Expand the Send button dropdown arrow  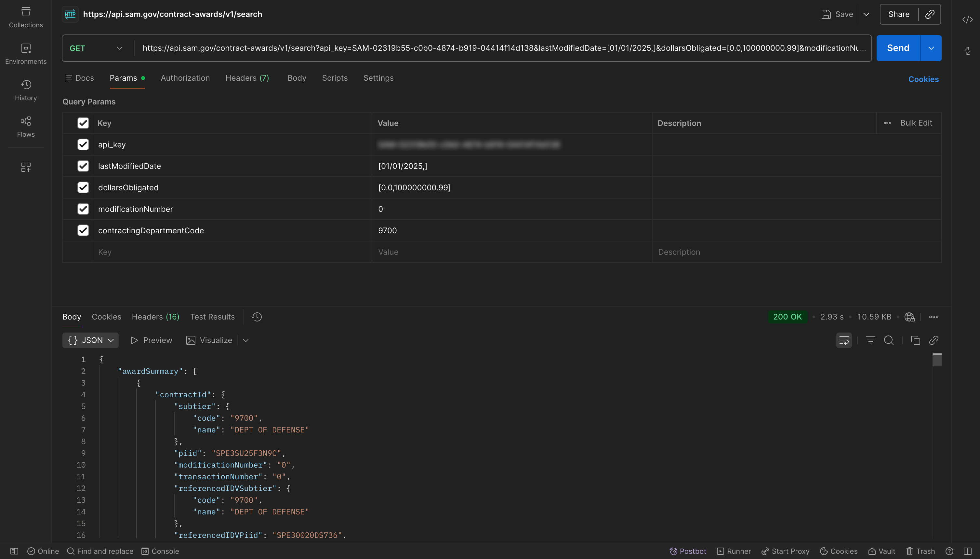931,48
